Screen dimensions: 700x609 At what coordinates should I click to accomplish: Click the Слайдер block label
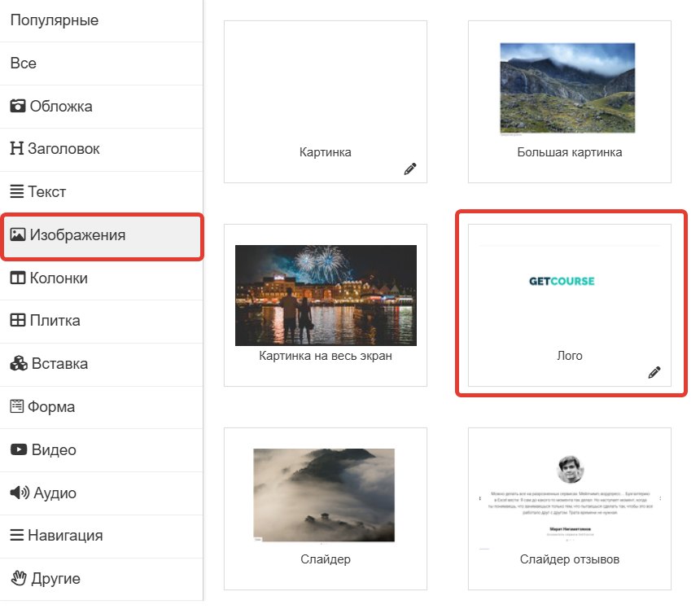(x=326, y=559)
